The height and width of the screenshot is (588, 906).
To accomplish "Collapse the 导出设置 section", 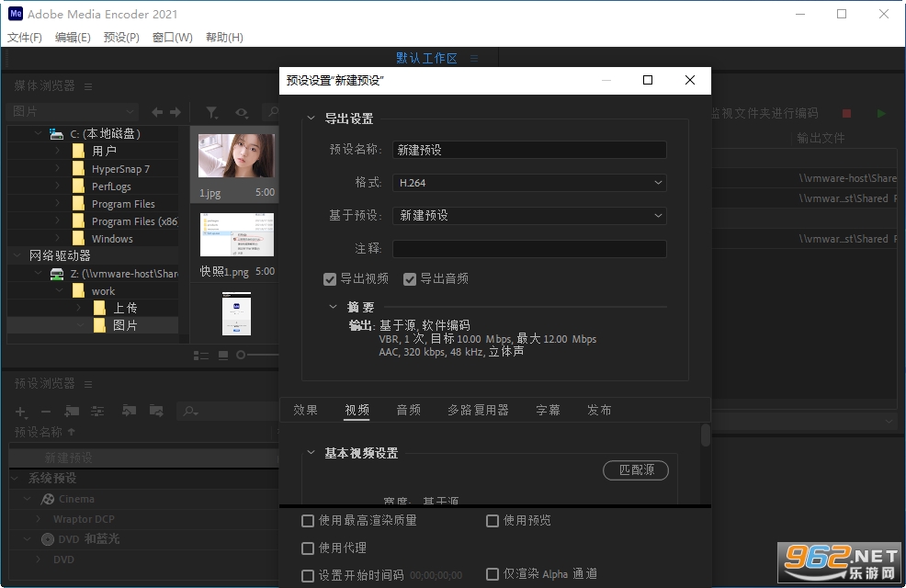I will click(x=311, y=118).
